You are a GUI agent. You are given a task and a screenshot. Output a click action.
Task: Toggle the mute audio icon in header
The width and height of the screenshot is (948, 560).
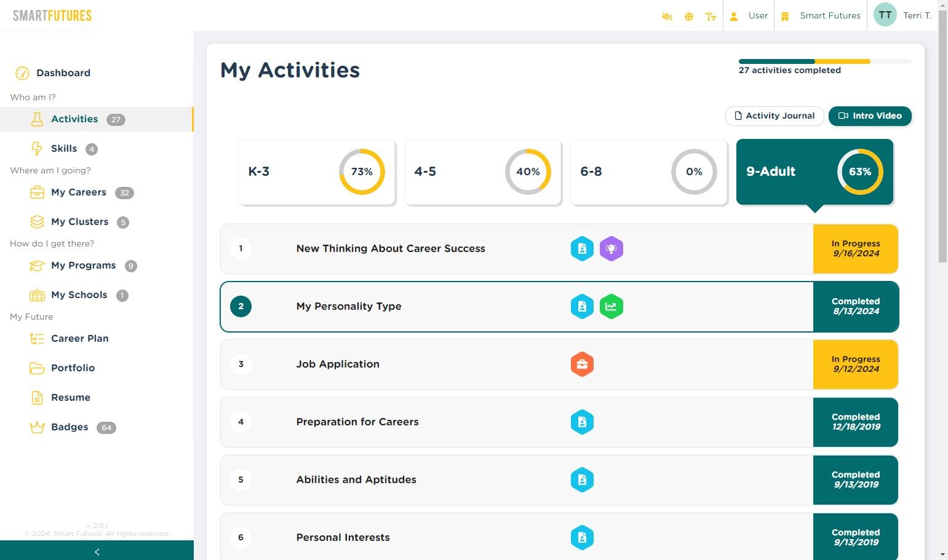(667, 17)
